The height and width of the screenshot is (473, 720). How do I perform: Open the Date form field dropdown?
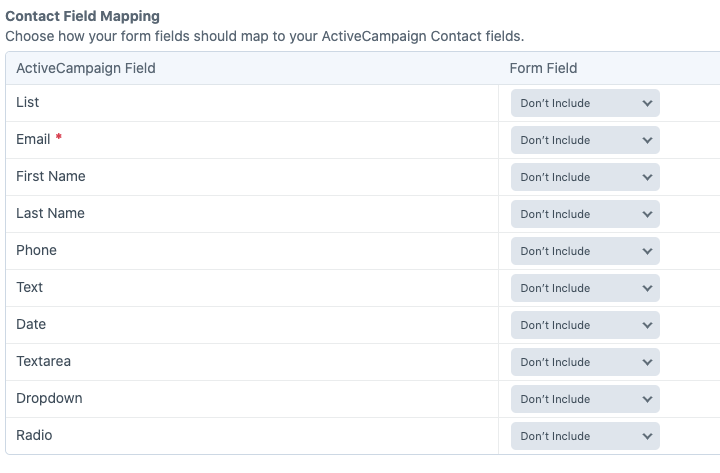pyautogui.click(x=585, y=325)
